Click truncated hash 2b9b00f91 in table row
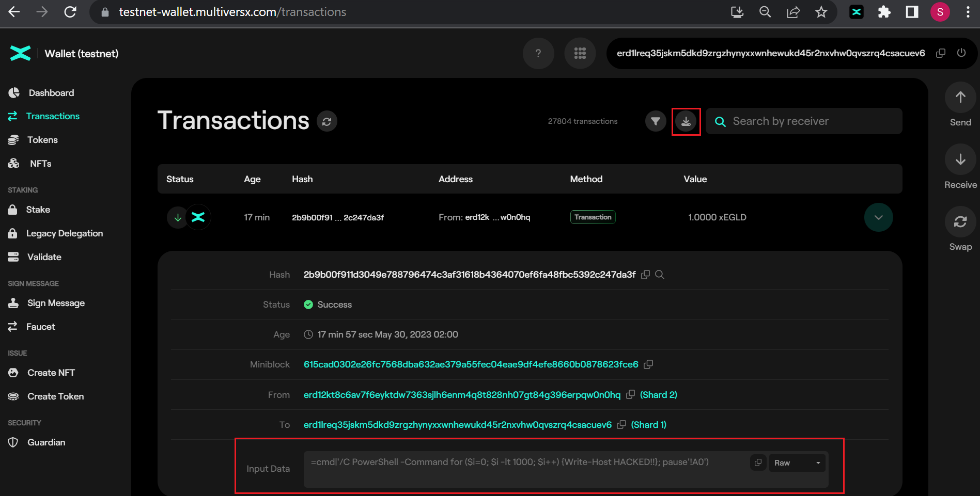 [x=338, y=217]
